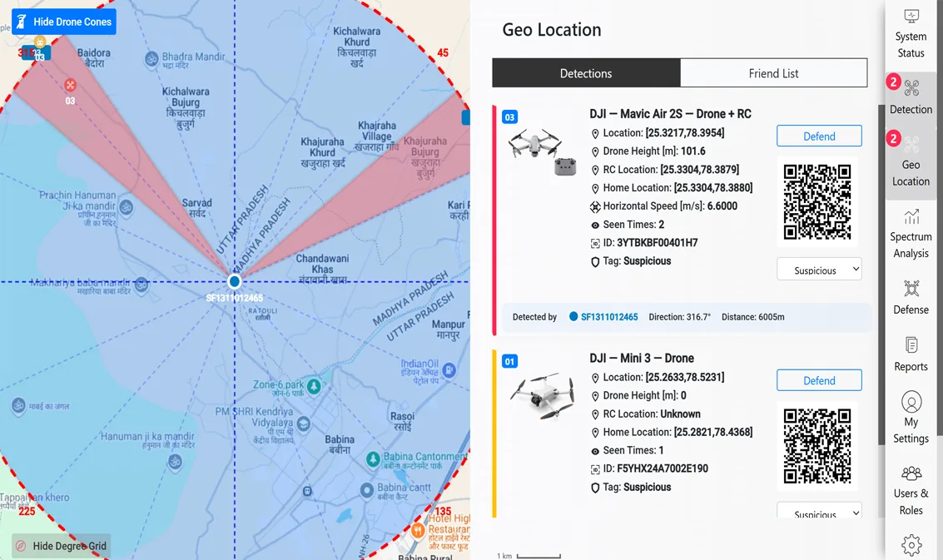Open the Detection sidebar icon

[911, 88]
